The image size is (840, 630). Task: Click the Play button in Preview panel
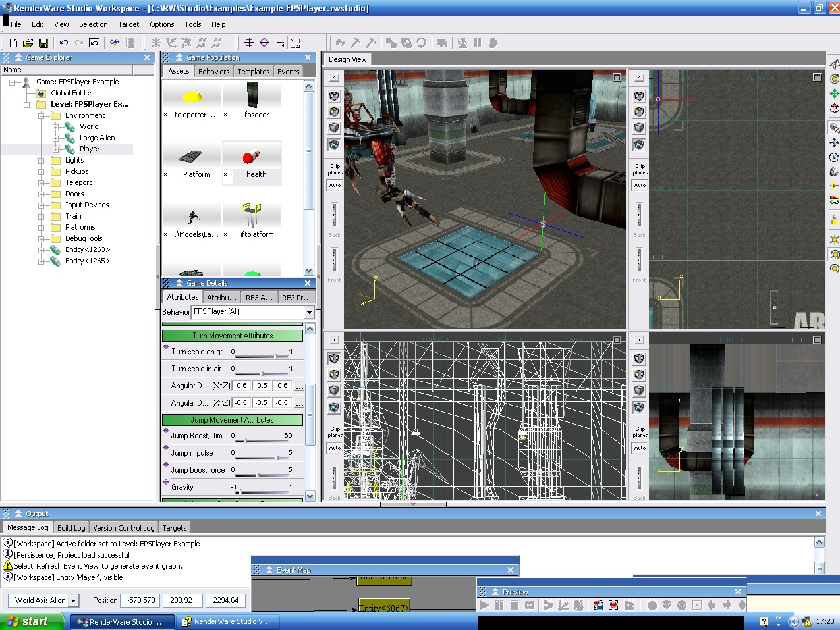click(484, 605)
